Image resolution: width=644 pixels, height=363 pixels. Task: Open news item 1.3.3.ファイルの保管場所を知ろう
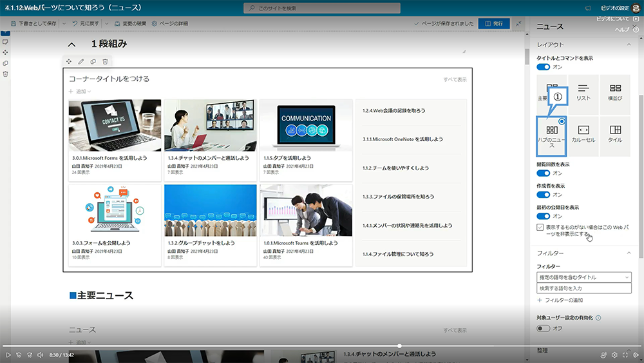coord(398,197)
